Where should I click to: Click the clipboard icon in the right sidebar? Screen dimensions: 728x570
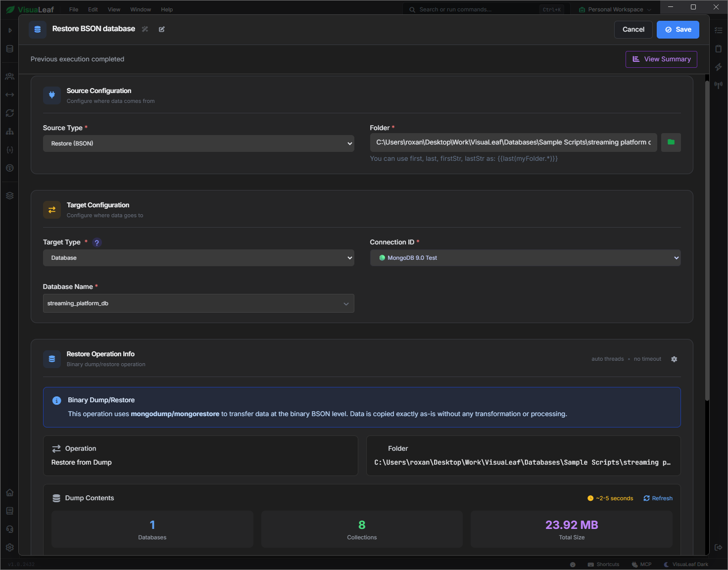point(719,48)
